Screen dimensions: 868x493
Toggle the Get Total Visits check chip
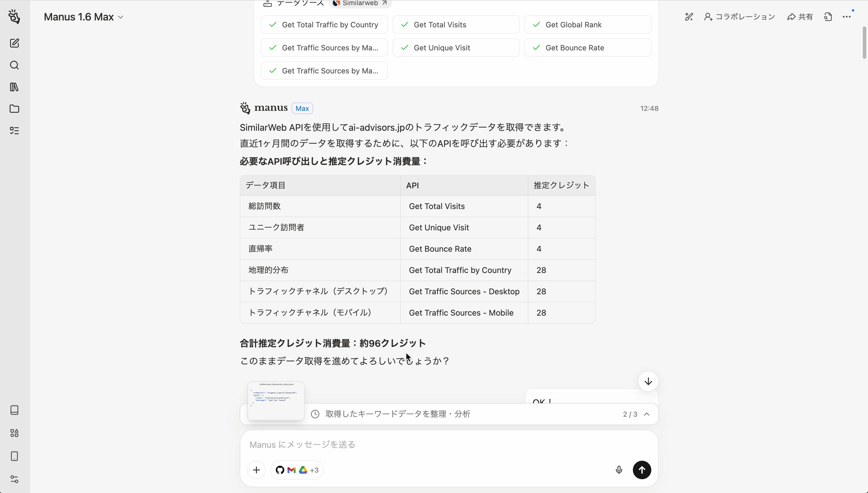tap(455, 24)
